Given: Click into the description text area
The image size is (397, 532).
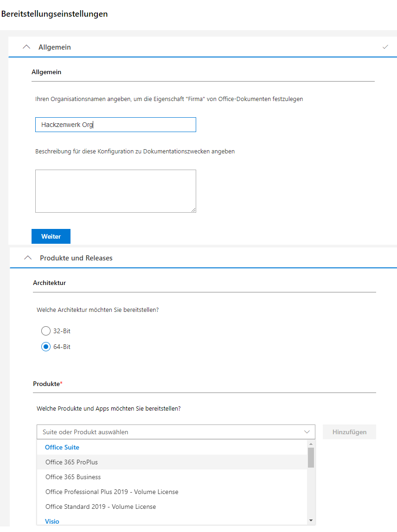Looking at the screenshot, I should click(115, 191).
